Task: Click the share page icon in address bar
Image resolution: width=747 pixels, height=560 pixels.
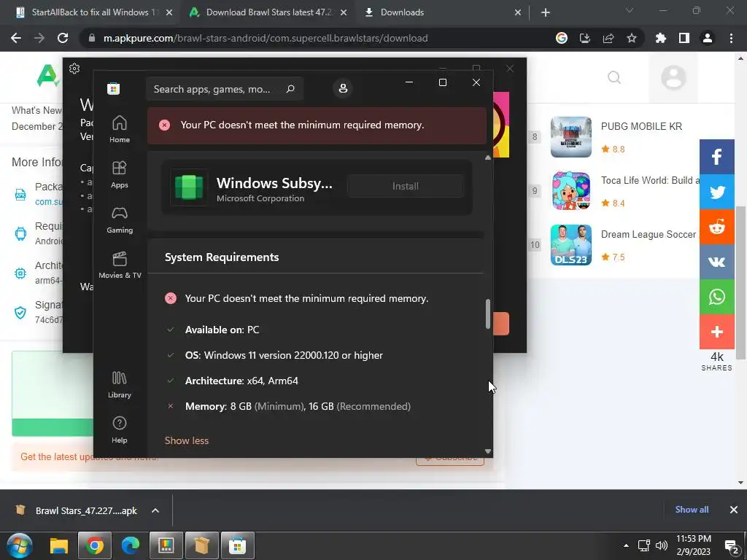Action: coord(608,38)
